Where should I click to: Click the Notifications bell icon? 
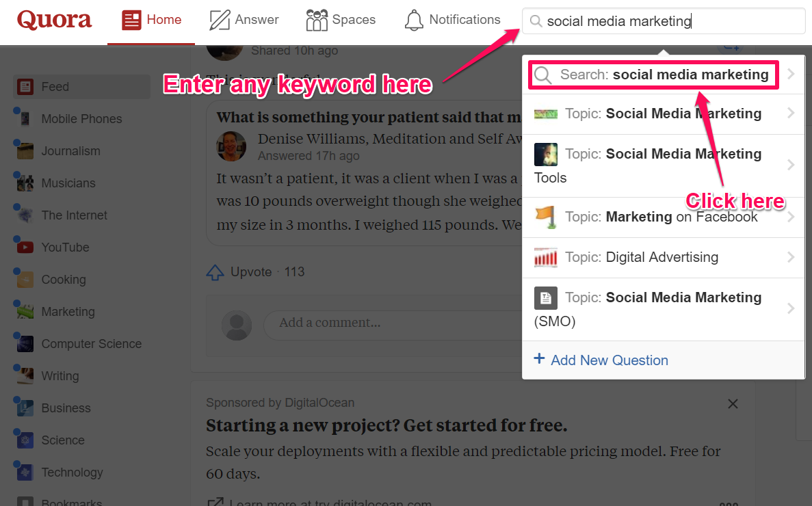point(414,21)
